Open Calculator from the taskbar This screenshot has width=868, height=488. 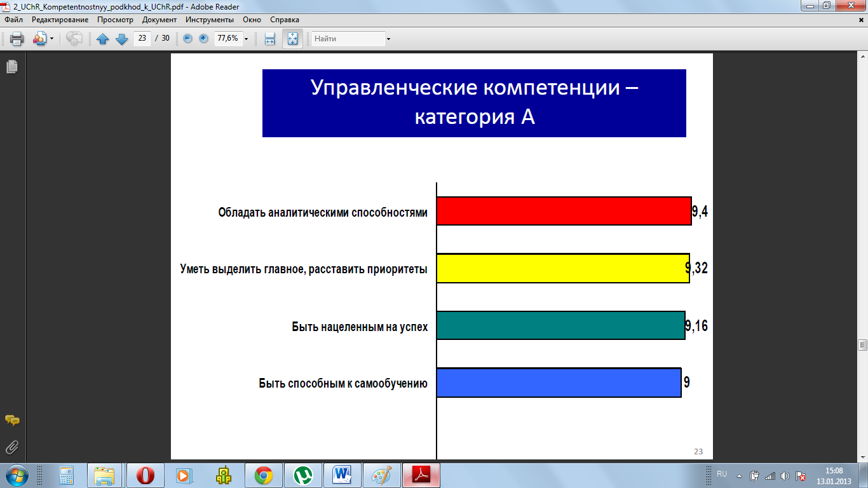tap(65, 475)
